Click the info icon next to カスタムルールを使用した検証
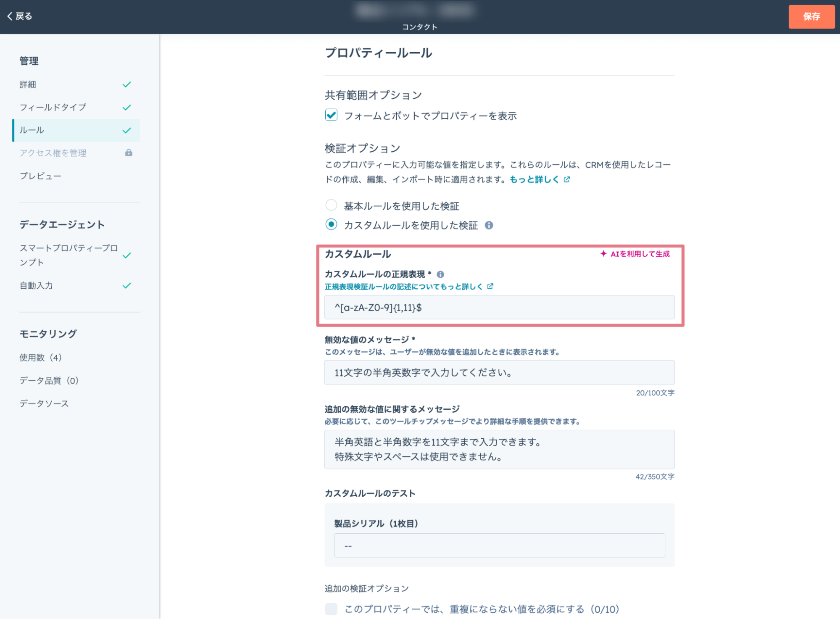Viewport: 840px width, 619px height. click(489, 225)
